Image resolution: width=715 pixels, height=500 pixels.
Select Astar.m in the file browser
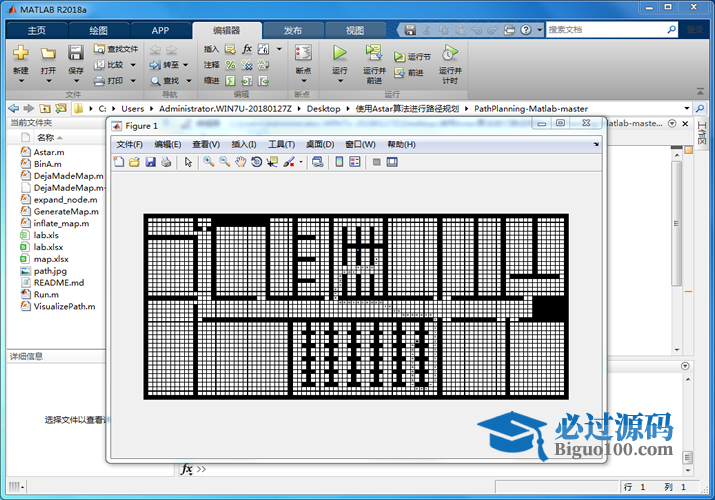(x=48, y=152)
